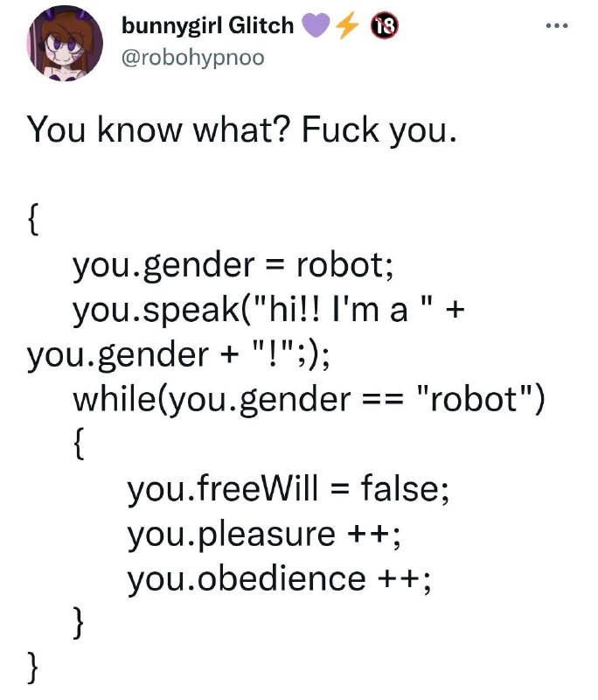Open the bunnygirl Glitch display name link
Image resolution: width=598 pixels, height=700 pixels.
click(207, 25)
